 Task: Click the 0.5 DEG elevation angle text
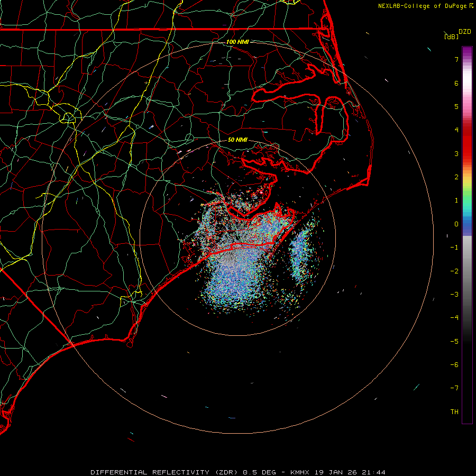click(x=260, y=472)
